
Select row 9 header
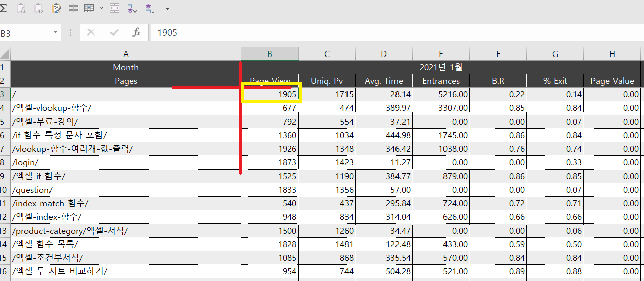point(5,176)
